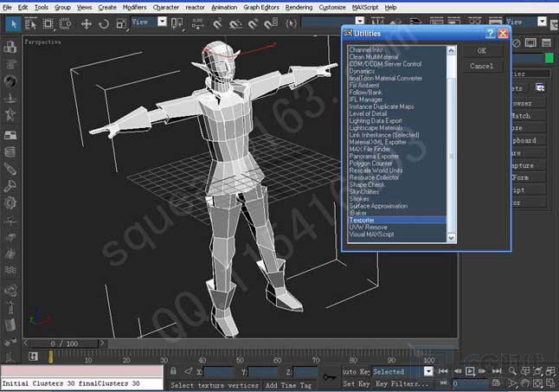Screen dimensions: 559x392
Task: Select Lighting Data Export utility
Action: pos(397,121)
